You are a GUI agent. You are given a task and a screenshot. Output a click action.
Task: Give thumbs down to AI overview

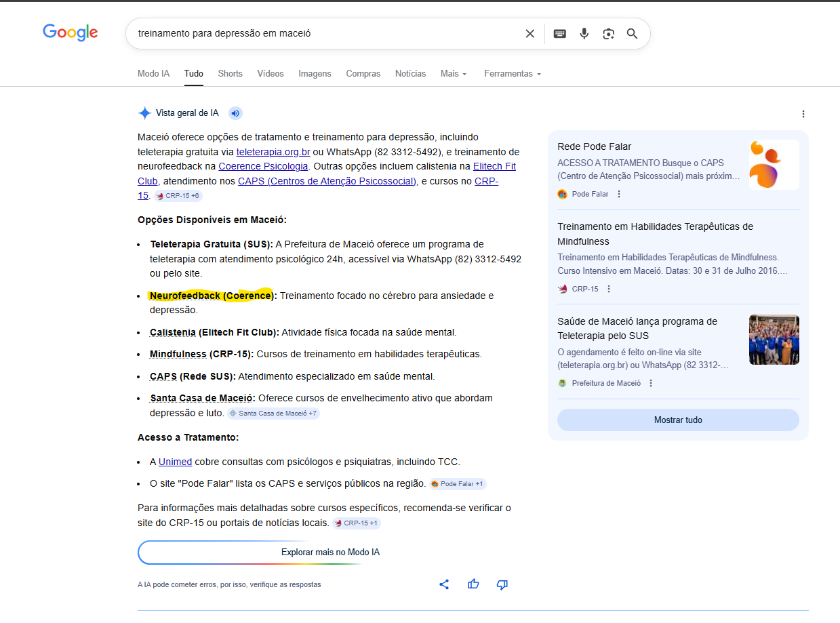click(502, 584)
